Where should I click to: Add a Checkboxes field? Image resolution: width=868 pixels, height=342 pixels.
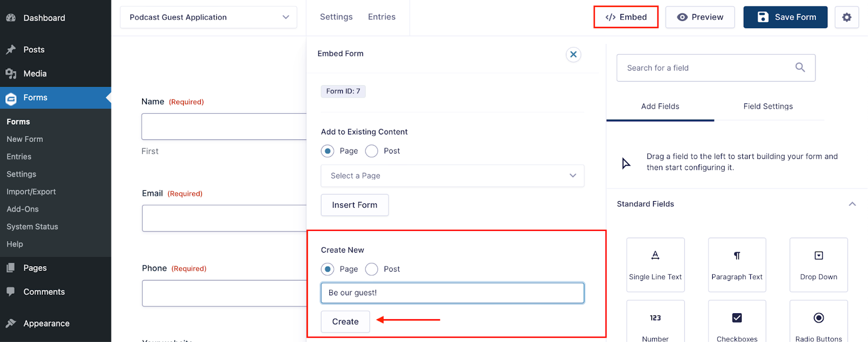point(737,322)
